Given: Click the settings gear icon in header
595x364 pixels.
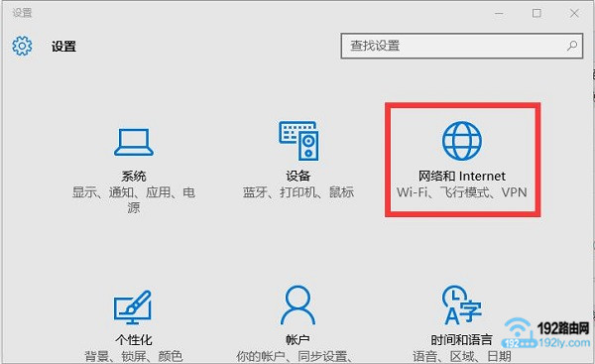Looking at the screenshot, I should coord(22,46).
